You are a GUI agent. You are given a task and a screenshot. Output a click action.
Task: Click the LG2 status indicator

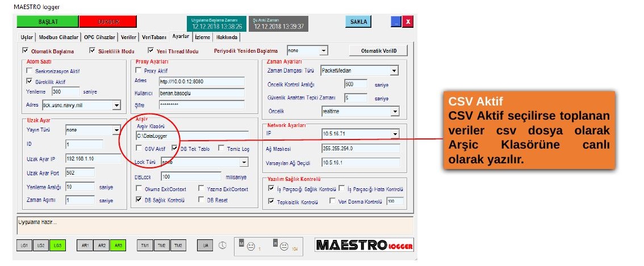coord(40,246)
